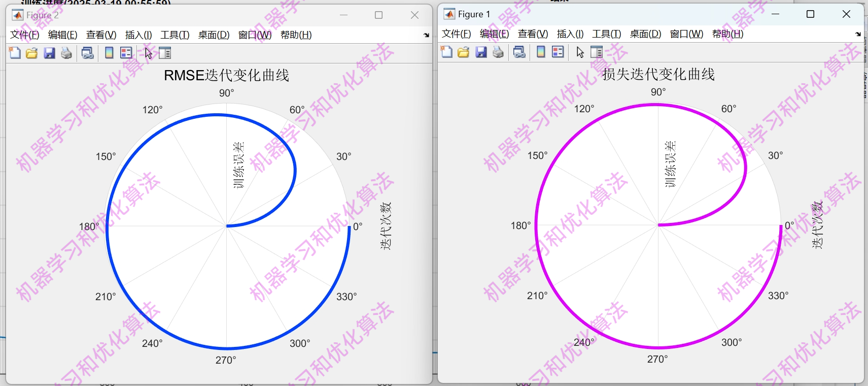Select 训练误差 label in Figure 2 plot

[238, 165]
